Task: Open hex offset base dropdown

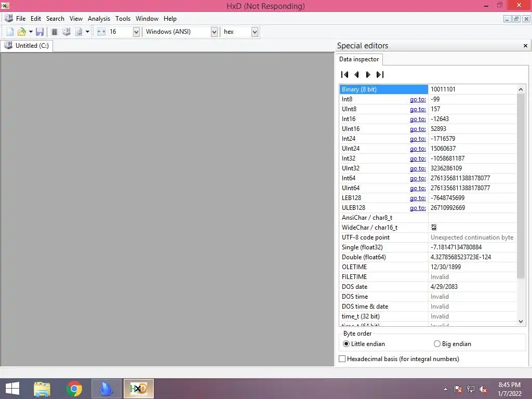Action: coord(255,32)
